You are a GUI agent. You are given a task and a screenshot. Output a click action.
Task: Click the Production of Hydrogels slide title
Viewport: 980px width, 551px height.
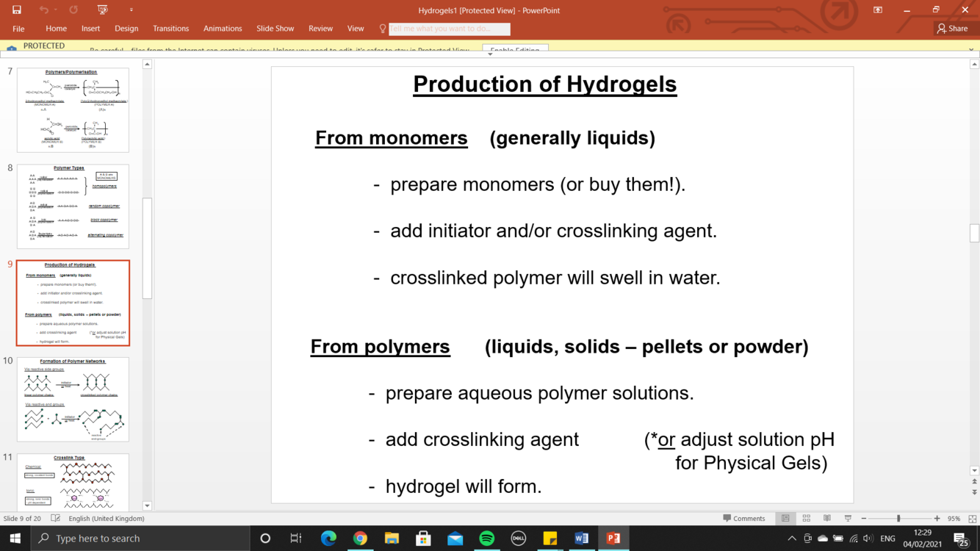click(x=544, y=84)
